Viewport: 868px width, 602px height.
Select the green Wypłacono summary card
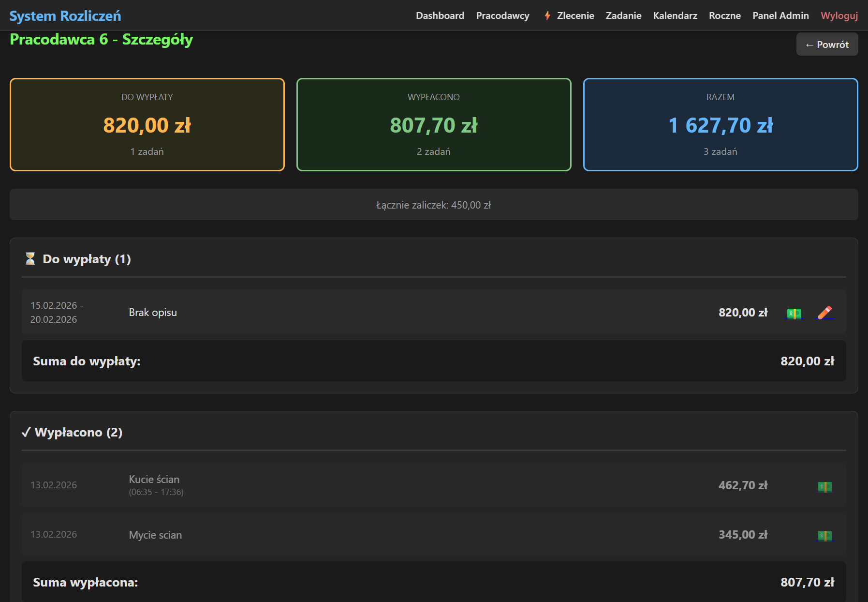(434, 124)
